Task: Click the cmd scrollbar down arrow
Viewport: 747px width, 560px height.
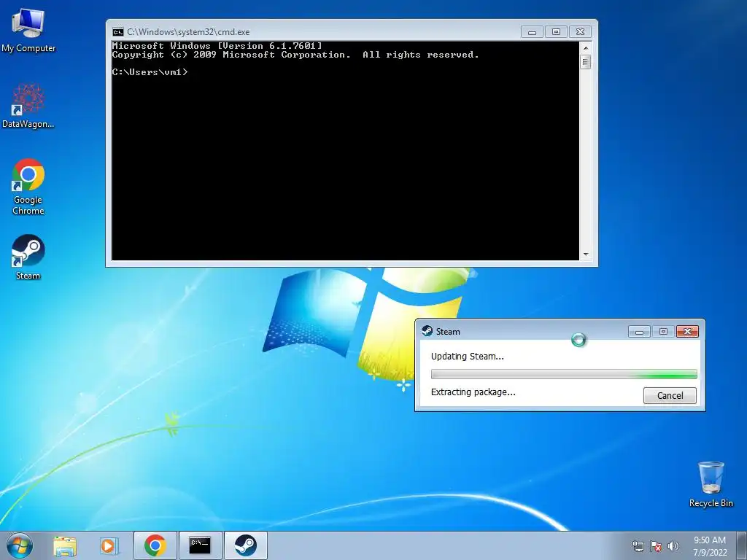Action: (x=586, y=254)
